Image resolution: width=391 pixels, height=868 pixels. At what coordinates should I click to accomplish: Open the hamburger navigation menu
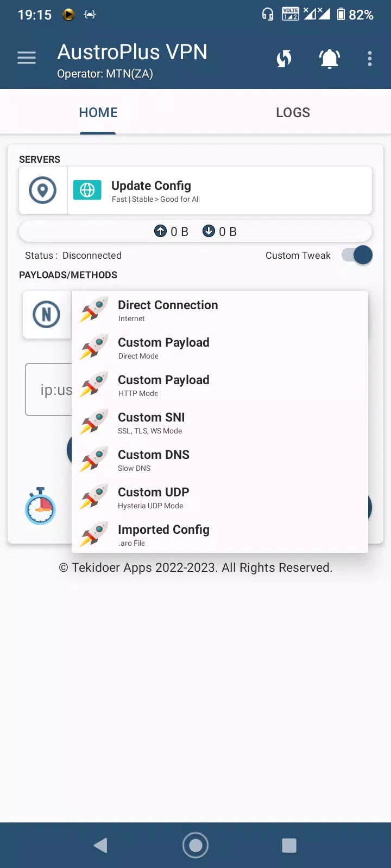point(27,58)
